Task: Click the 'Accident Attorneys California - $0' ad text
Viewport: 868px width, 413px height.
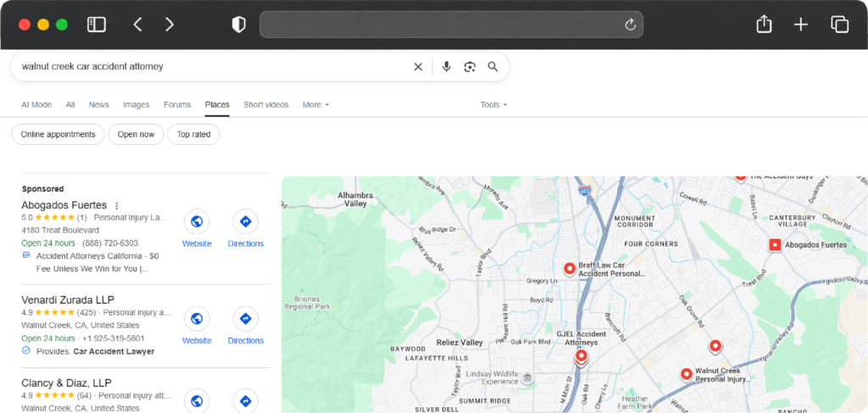Action: click(x=97, y=256)
